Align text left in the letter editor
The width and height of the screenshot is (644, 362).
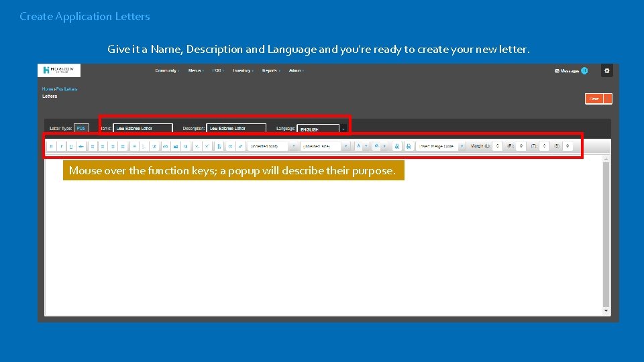coord(93,146)
